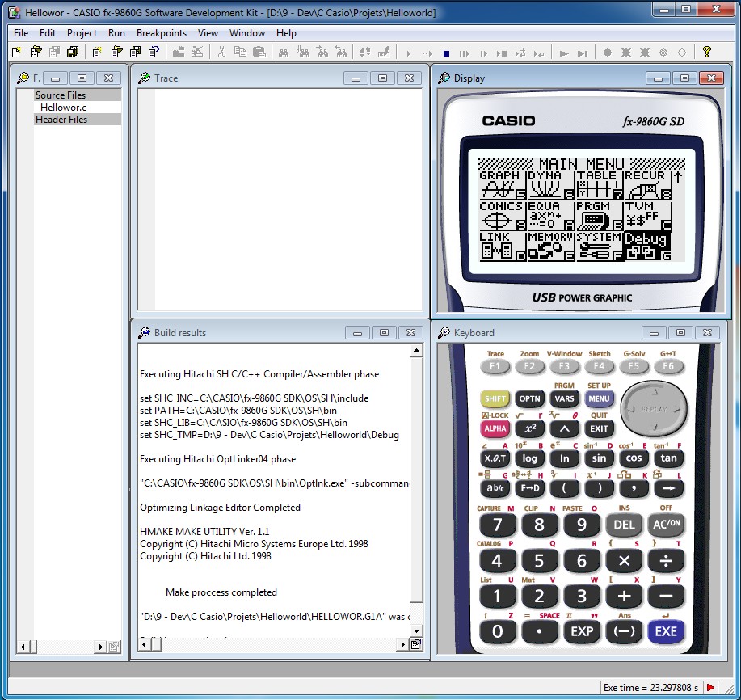This screenshot has height=700, width=741.
Task: Select the PRGM icon on calculator display
Action: 600,215
